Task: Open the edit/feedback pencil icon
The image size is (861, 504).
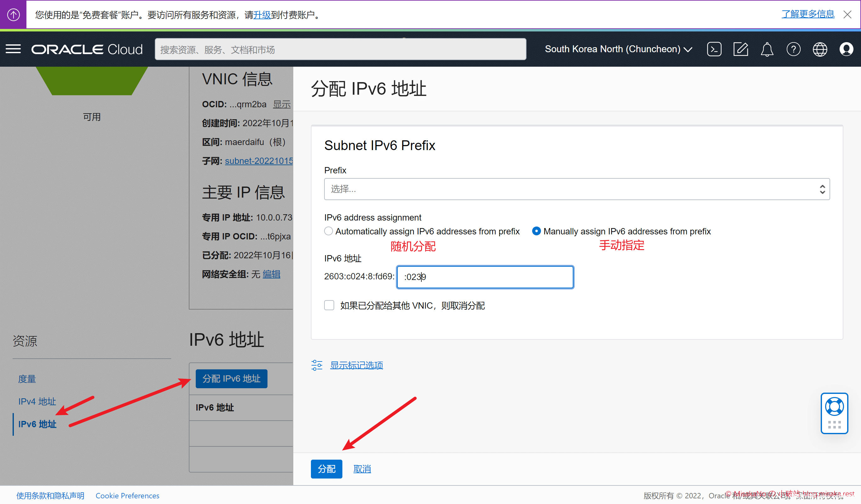Action: click(740, 49)
